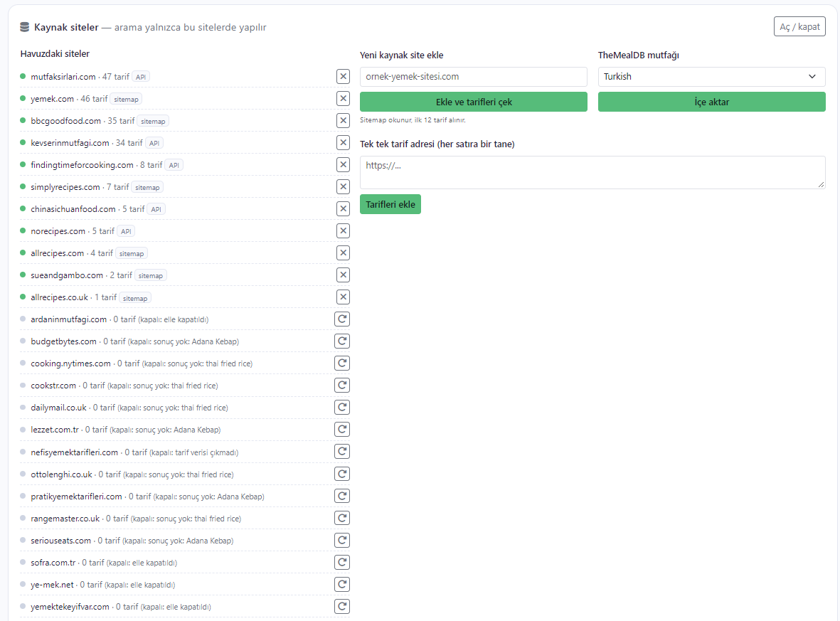
Task: Remove yemek.com with its X button
Action: click(x=344, y=99)
